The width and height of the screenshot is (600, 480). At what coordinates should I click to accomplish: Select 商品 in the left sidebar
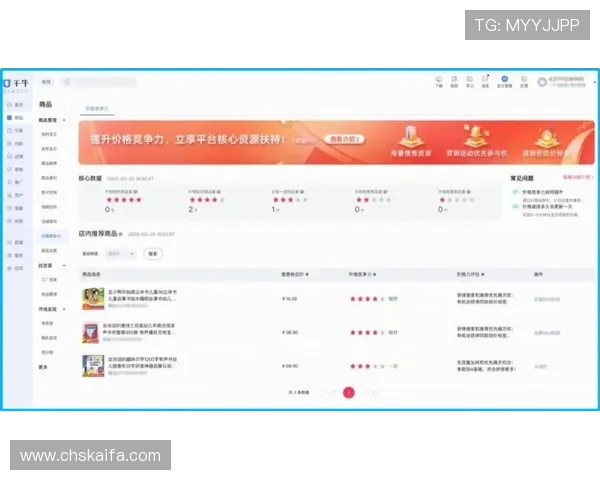point(15,118)
